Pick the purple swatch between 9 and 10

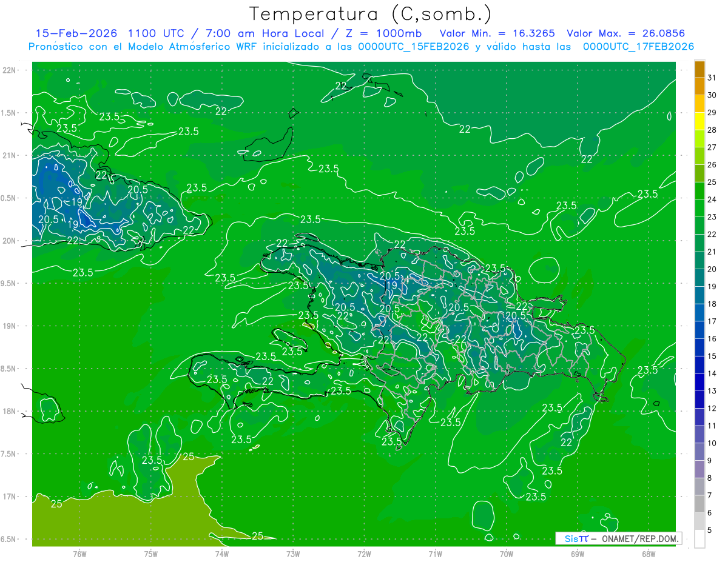[x=699, y=452]
